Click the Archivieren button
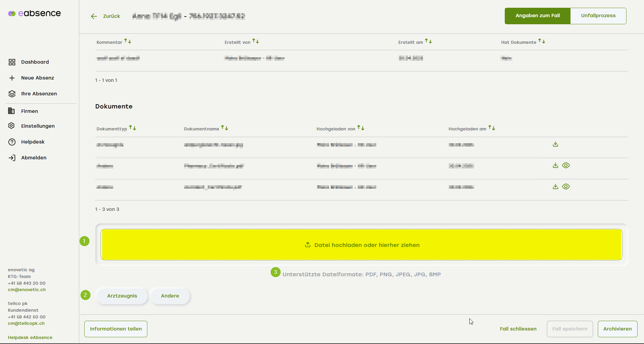 pos(617,329)
